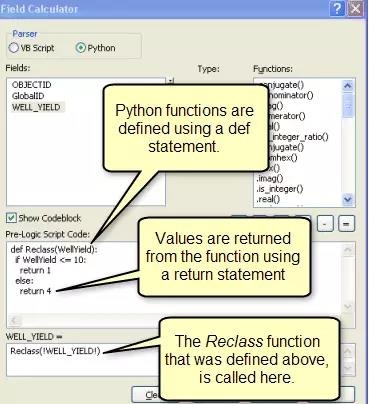This screenshot has width=369, height=404.
Task: Click the Functions list up arrow
Action: 347,86
